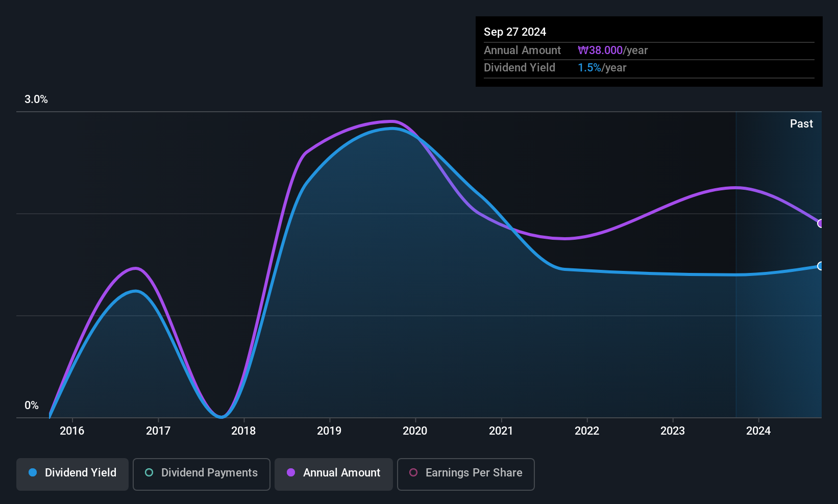Click the hollow teal circle beside Dividend Payments
838x504 pixels.
[149, 473]
